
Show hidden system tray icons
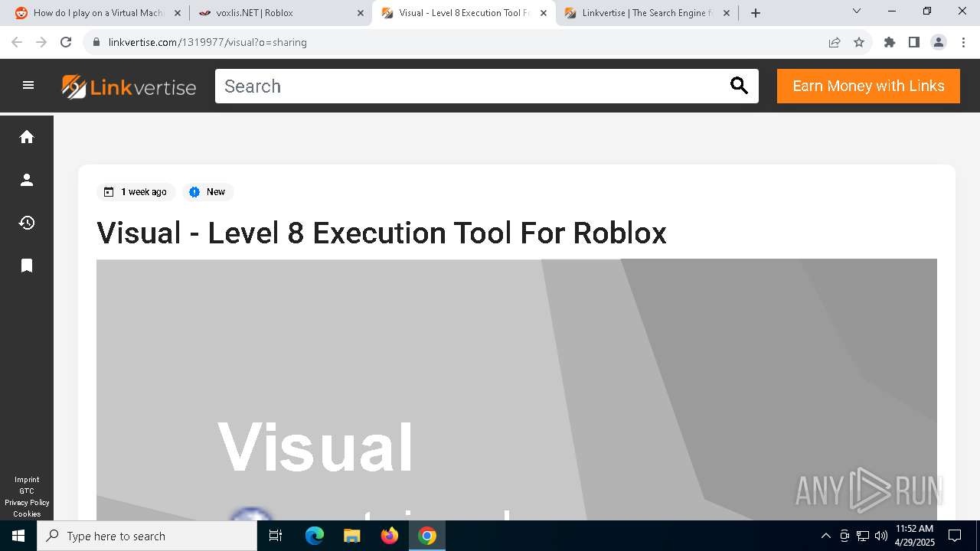[825, 536]
